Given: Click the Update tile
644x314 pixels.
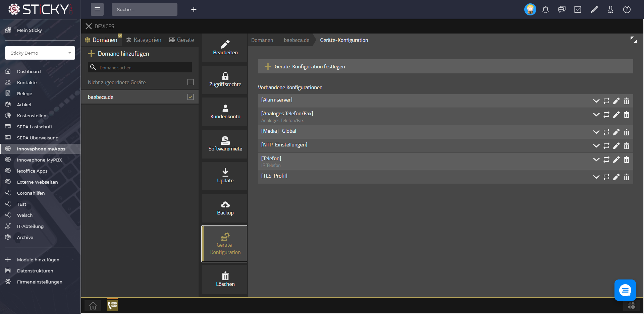Looking at the screenshot, I should click(x=225, y=176).
